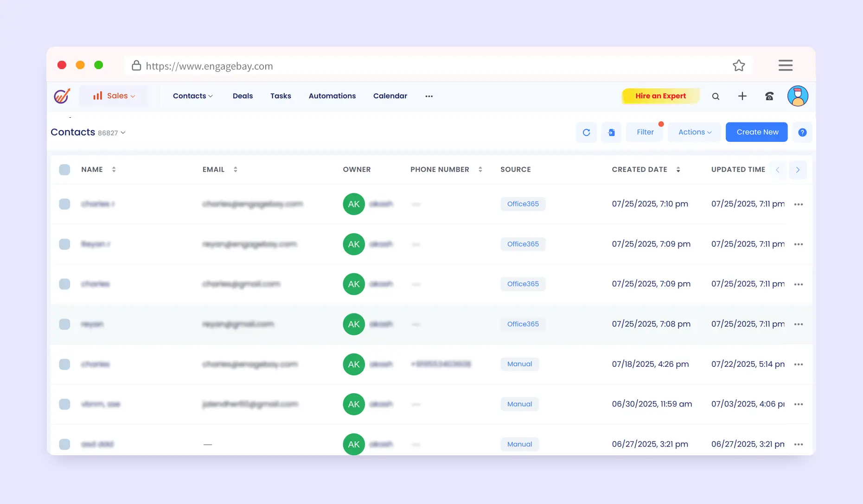Open the blue help question icon

(x=802, y=133)
